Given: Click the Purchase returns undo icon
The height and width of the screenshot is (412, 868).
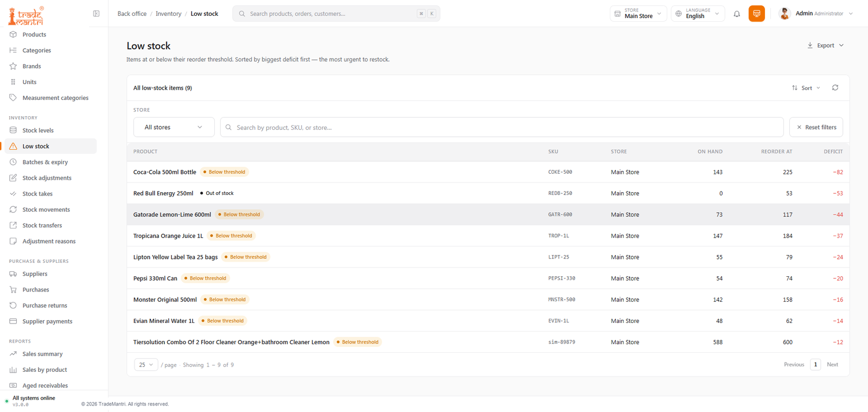Looking at the screenshot, I should pyautogui.click(x=13, y=305).
